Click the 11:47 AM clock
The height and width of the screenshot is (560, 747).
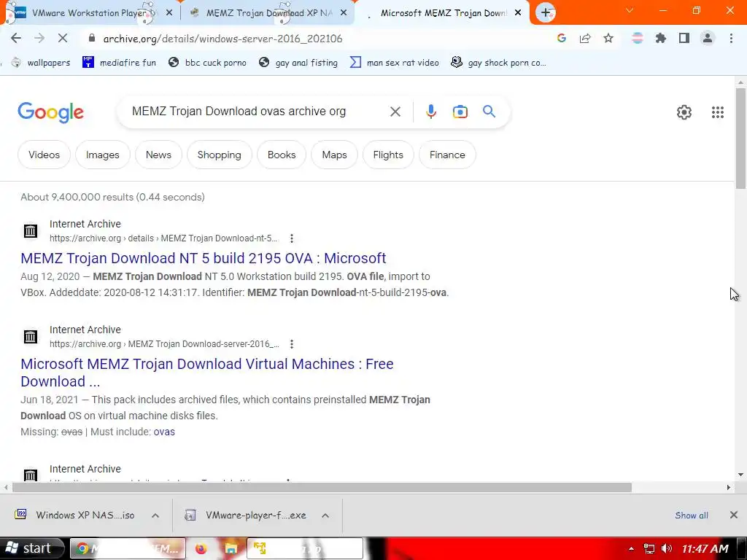(x=705, y=548)
